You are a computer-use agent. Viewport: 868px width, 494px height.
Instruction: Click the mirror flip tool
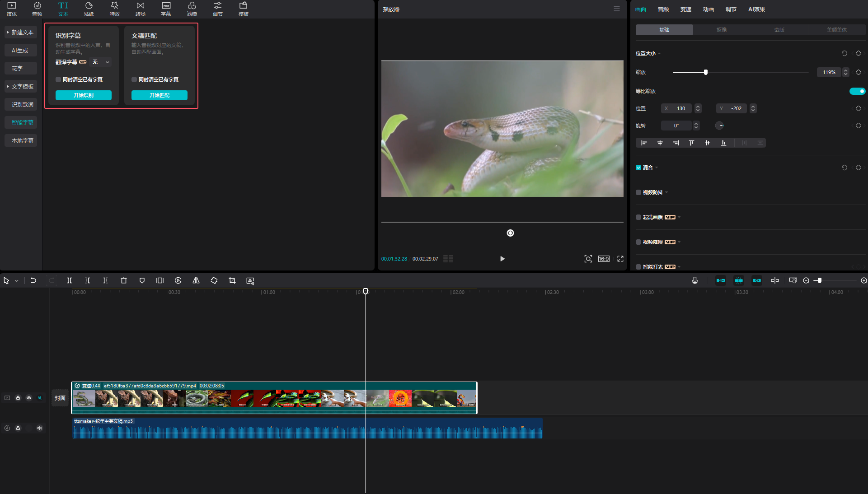pos(196,280)
